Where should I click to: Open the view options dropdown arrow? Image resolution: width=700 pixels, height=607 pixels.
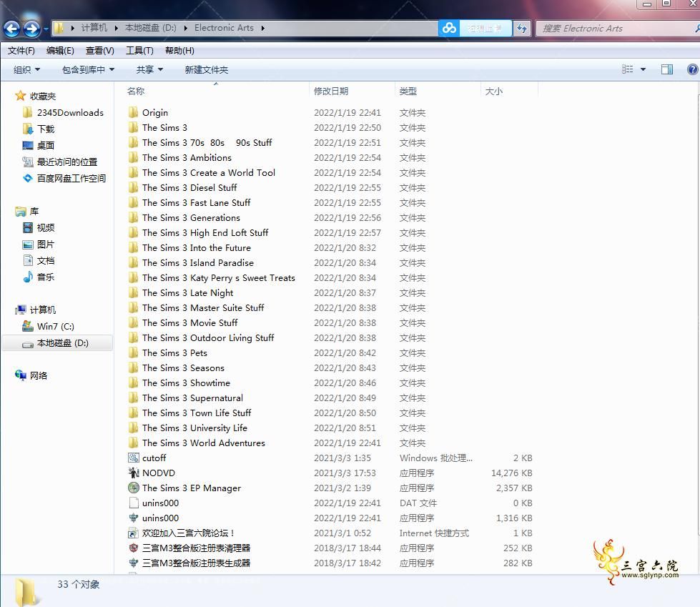point(644,69)
